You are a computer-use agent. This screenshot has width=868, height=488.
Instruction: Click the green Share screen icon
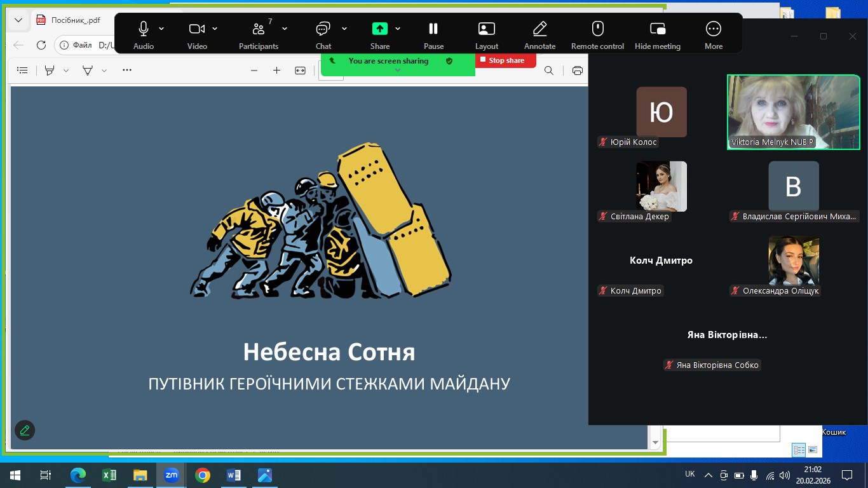pyautogui.click(x=379, y=29)
